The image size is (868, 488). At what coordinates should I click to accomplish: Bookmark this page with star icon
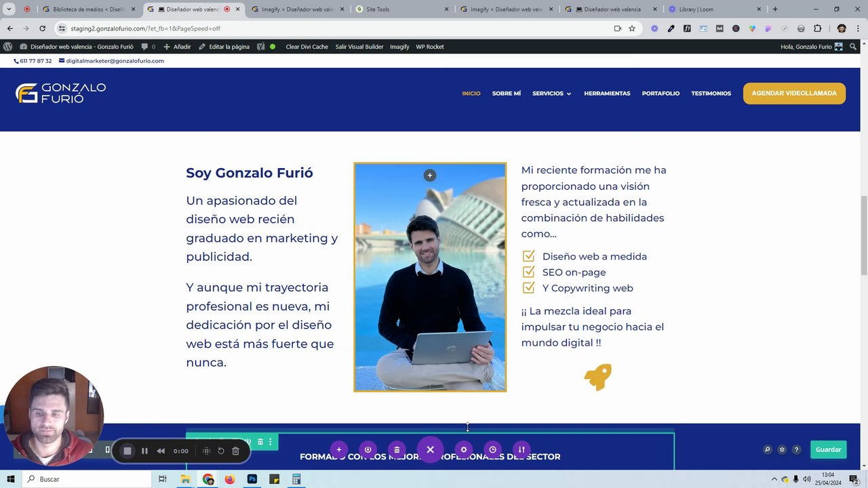632,28
